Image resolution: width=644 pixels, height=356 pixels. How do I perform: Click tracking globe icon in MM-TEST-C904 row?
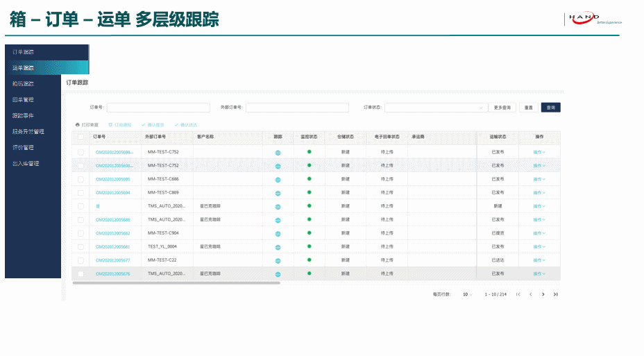click(x=278, y=234)
